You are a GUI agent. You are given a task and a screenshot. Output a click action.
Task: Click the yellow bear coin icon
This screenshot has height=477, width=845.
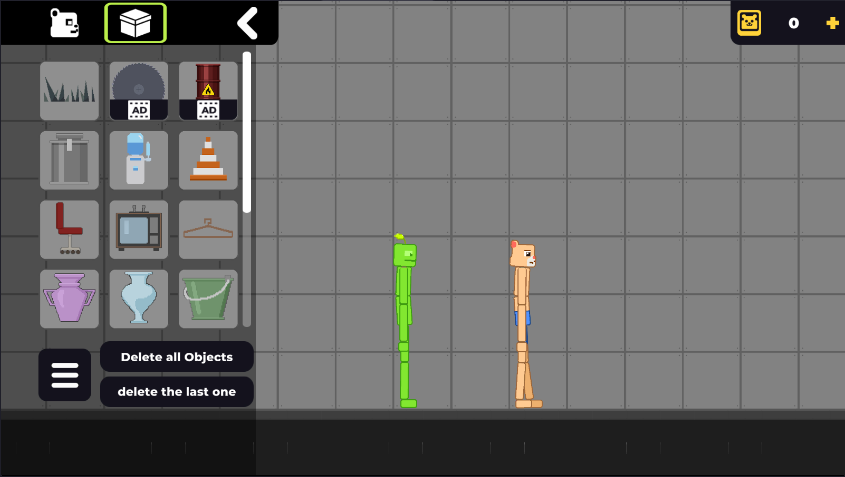[749, 23]
